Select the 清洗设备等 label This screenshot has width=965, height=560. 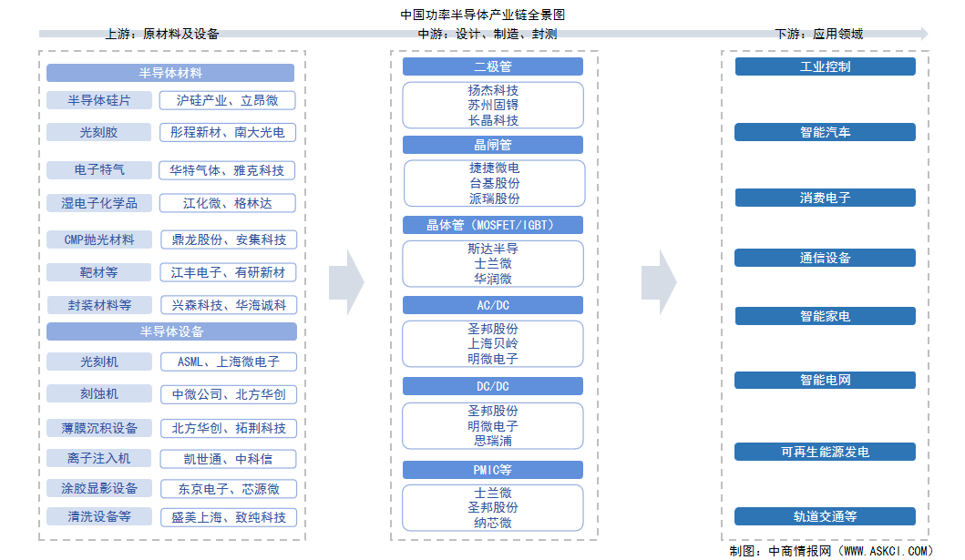click(x=99, y=517)
